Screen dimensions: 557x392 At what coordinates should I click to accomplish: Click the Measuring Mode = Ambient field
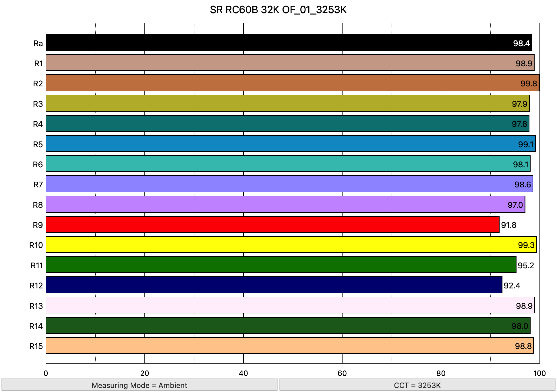click(139, 385)
